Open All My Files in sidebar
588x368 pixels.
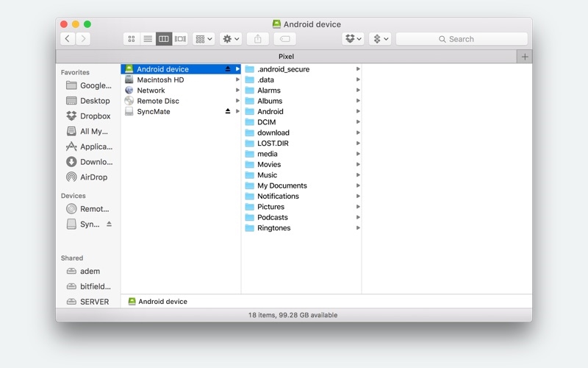pos(87,132)
